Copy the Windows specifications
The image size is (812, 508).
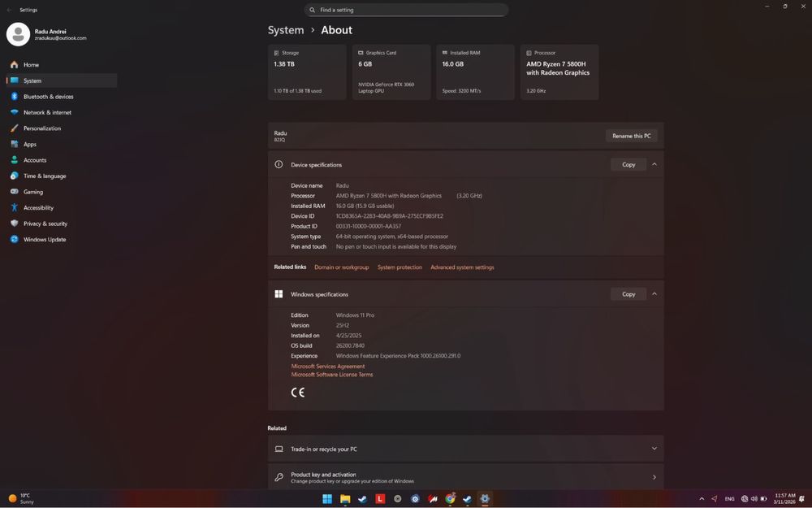pos(628,294)
